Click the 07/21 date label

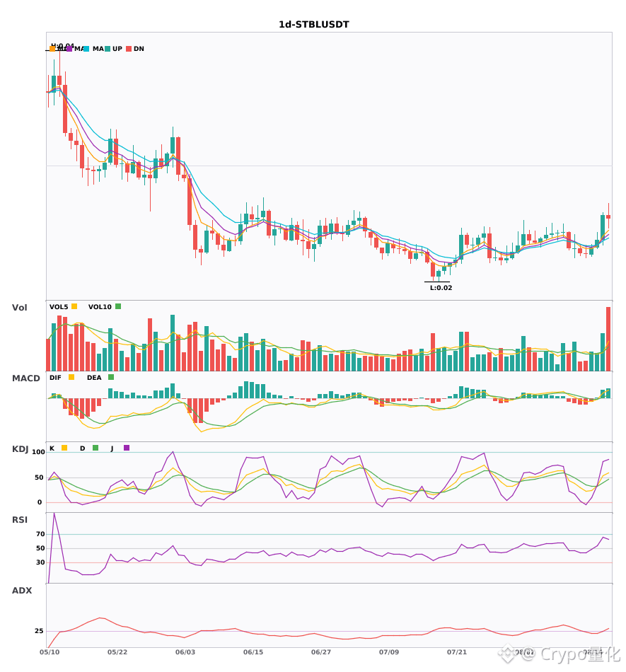click(x=457, y=652)
